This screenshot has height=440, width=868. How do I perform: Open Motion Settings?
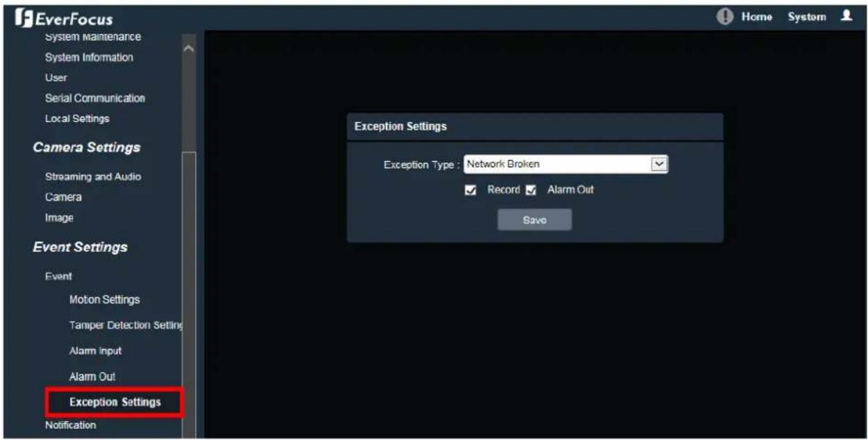pos(105,300)
